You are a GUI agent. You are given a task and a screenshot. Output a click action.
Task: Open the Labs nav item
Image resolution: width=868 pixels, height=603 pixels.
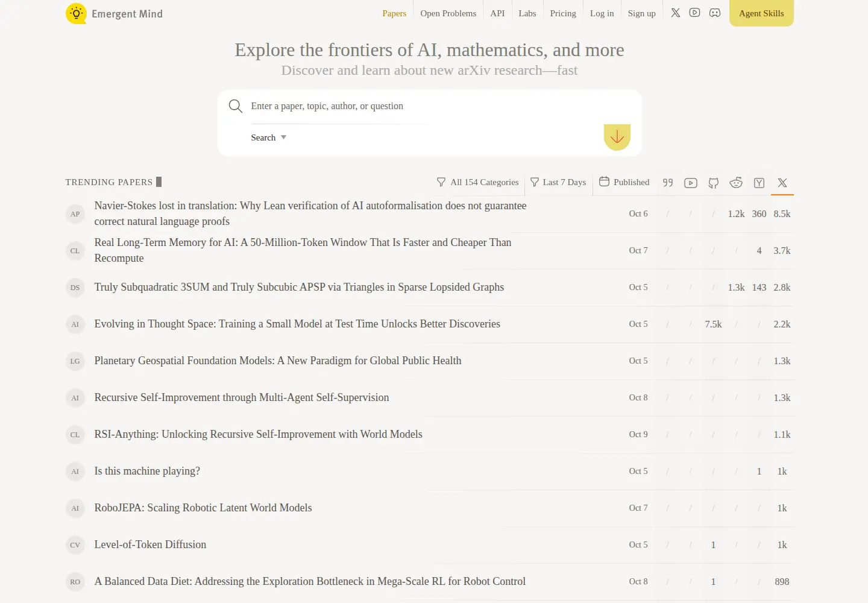click(527, 13)
